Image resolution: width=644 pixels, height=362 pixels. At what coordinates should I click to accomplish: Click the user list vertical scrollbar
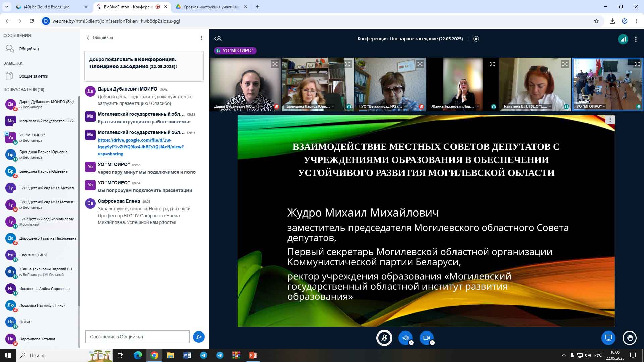79,201
